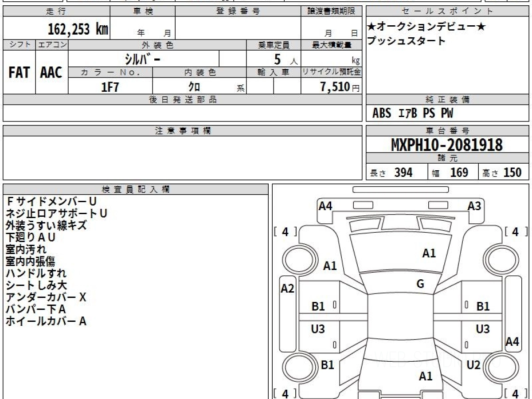This screenshot has height=399, width=532.
Task: Click the AAC air conditioner entry
Action: pos(51,73)
